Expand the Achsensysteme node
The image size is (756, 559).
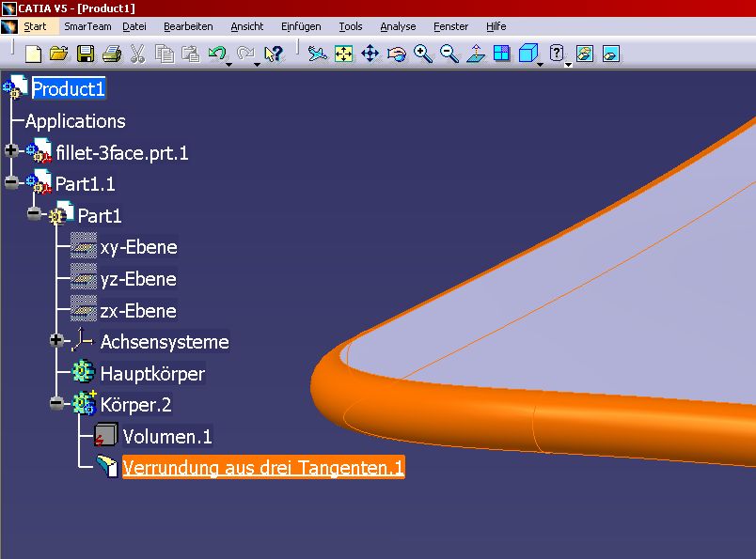[56, 340]
